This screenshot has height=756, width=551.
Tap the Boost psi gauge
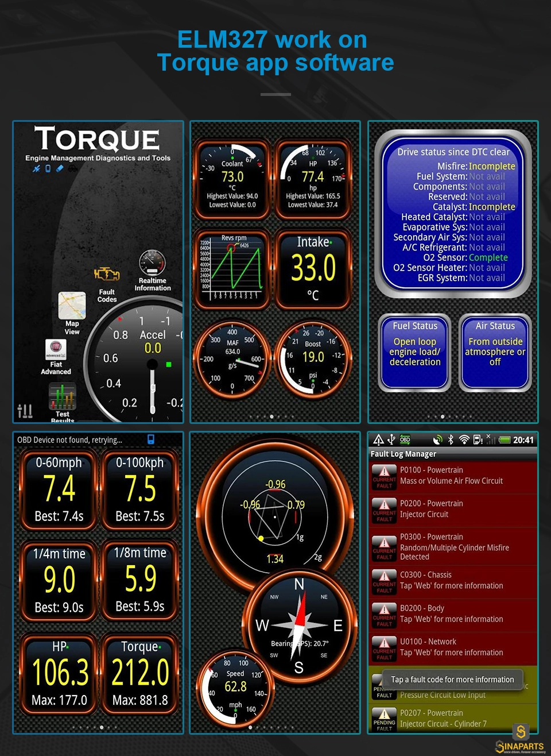(313, 360)
